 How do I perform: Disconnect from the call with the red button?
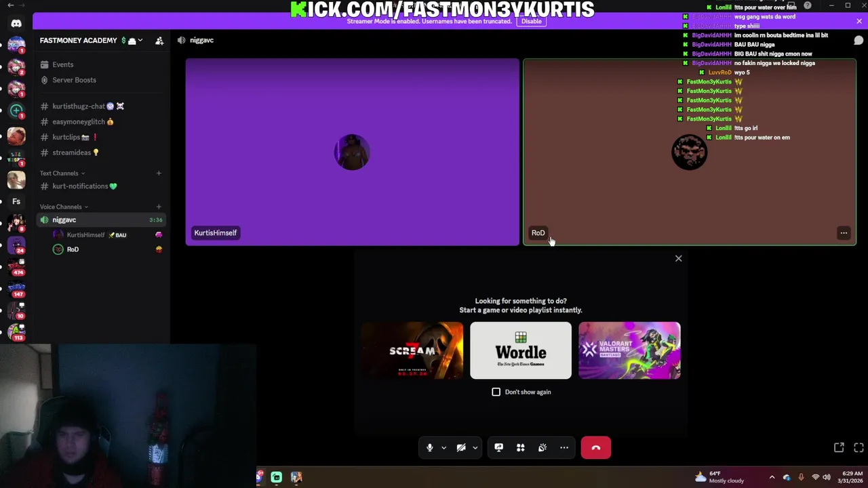coord(595,447)
